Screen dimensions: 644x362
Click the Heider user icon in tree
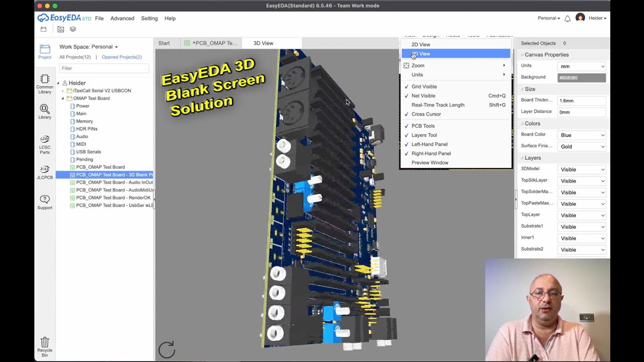tap(65, 83)
